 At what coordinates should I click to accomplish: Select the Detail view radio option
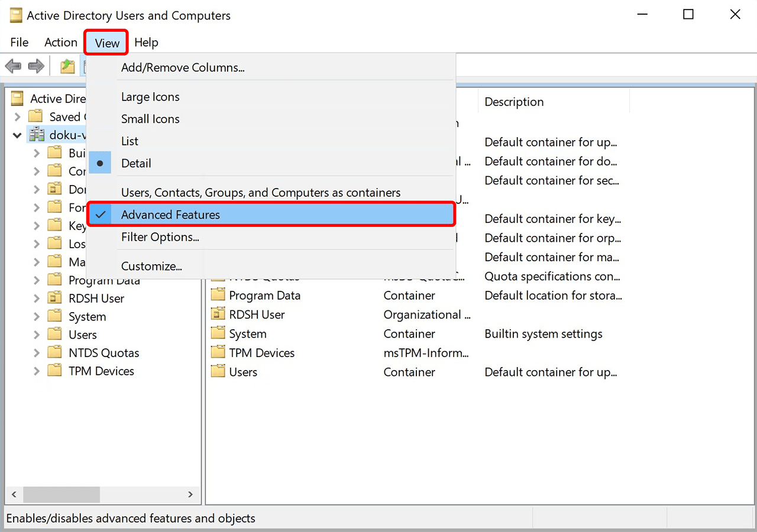pos(136,163)
